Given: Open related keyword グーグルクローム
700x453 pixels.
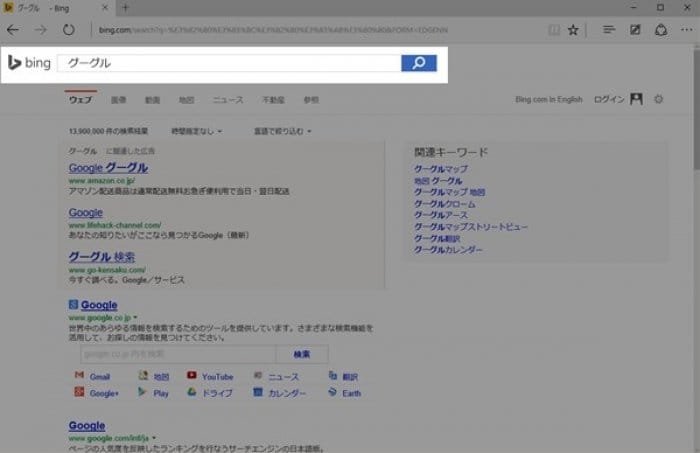Looking at the screenshot, I should click(445, 204).
